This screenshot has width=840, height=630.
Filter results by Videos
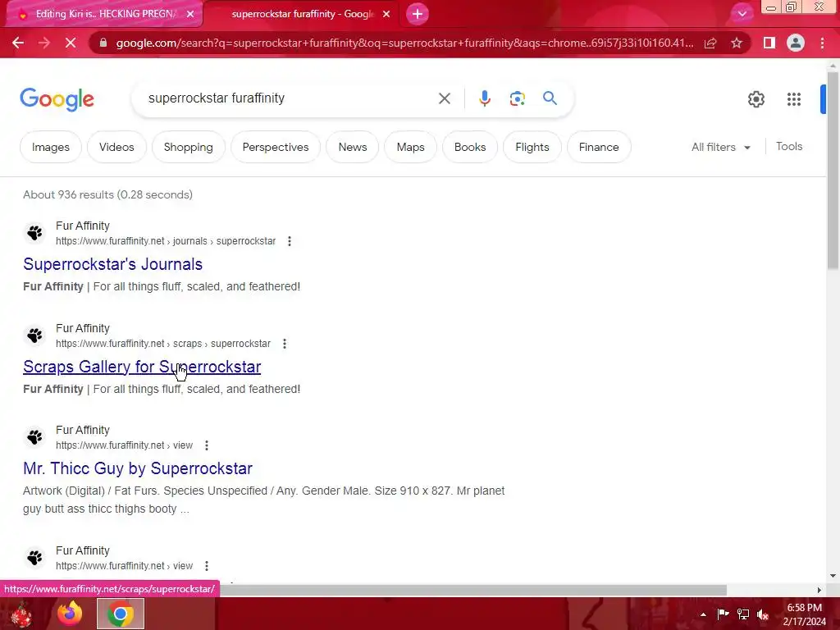tap(116, 148)
